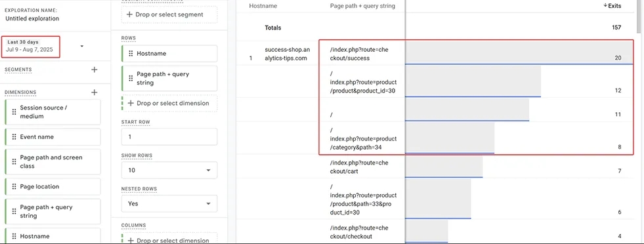Click the Hostname column header
The height and width of the screenshot is (244, 644).
pos(263,6)
